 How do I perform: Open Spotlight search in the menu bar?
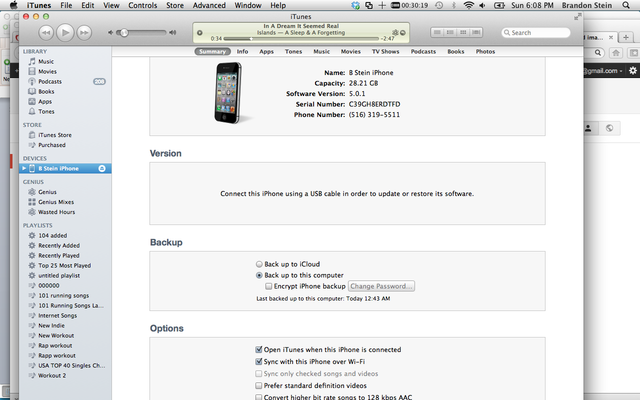tap(626, 5)
